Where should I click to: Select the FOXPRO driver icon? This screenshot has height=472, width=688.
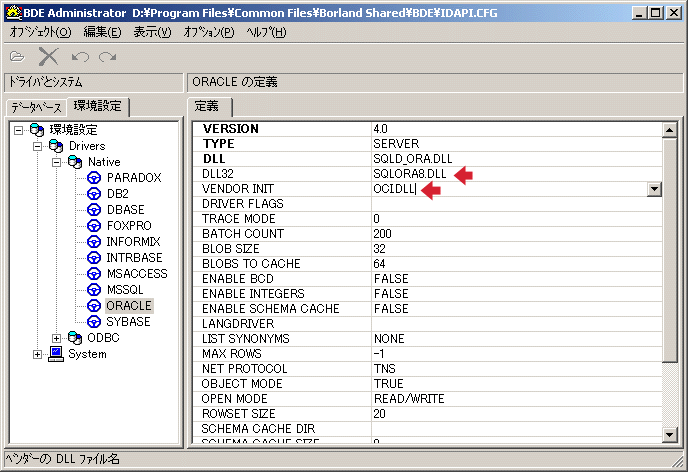[94, 225]
